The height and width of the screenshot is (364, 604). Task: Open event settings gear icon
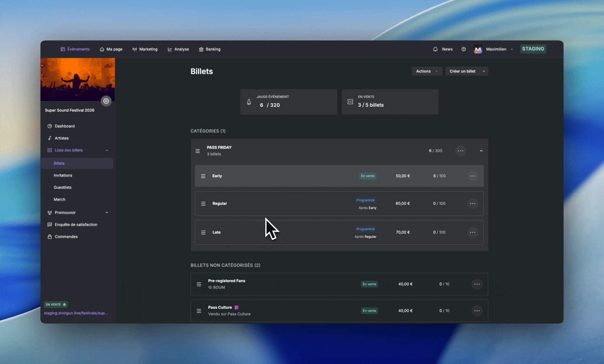(106, 101)
